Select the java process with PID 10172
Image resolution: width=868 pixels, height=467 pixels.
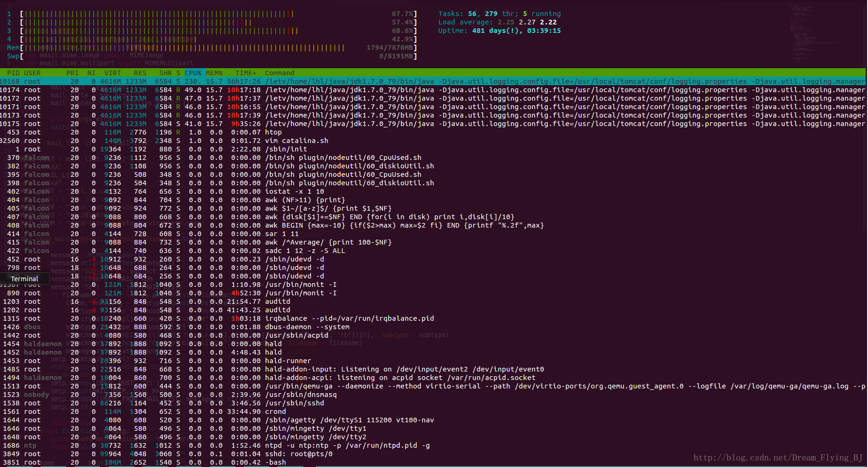point(433,98)
